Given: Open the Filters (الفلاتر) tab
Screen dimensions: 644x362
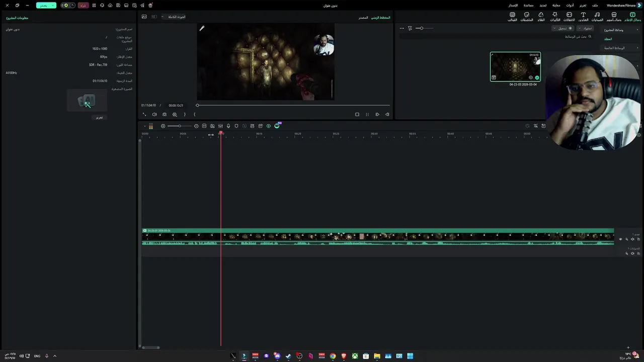Looking at the screenshot, I should [x=541, y=17].
